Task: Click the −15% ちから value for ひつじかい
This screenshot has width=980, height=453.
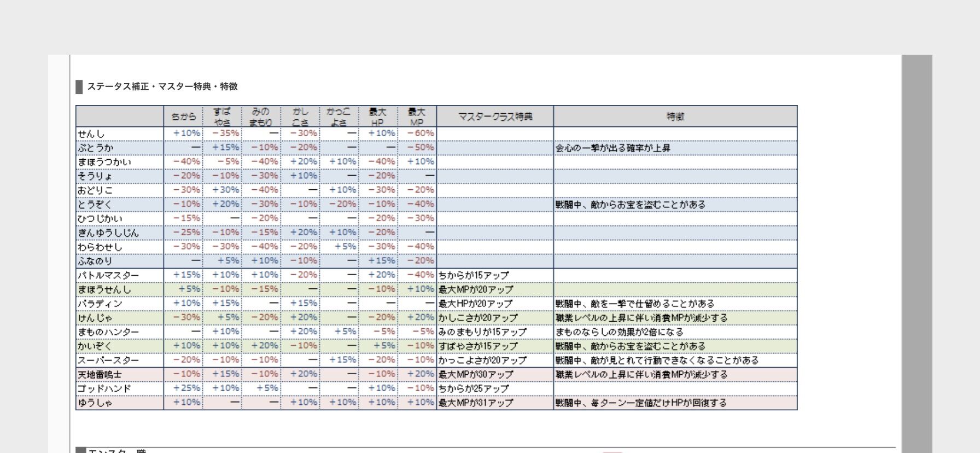Action: pyautogui.click(x=187, y=218)
